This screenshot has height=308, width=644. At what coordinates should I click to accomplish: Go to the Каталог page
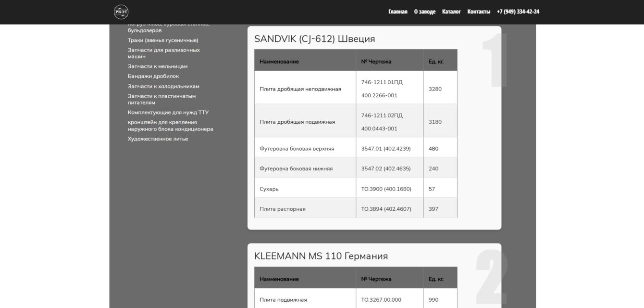pos(451,12)
